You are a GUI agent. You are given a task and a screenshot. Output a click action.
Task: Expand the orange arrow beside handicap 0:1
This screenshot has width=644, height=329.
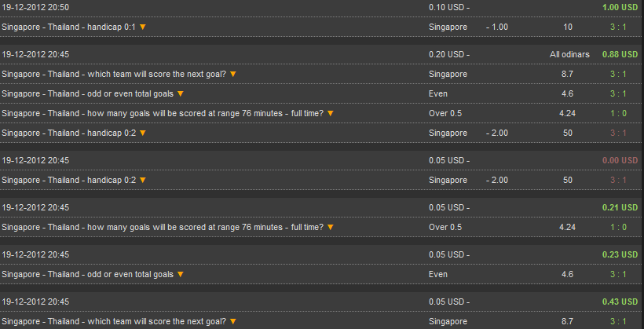click(x=142, y=27)
